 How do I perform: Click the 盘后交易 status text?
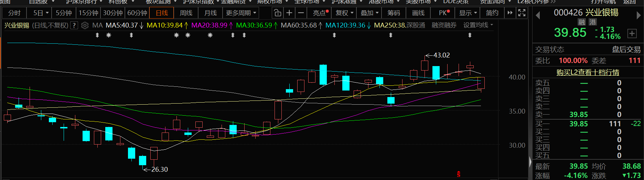pos(626,50)
